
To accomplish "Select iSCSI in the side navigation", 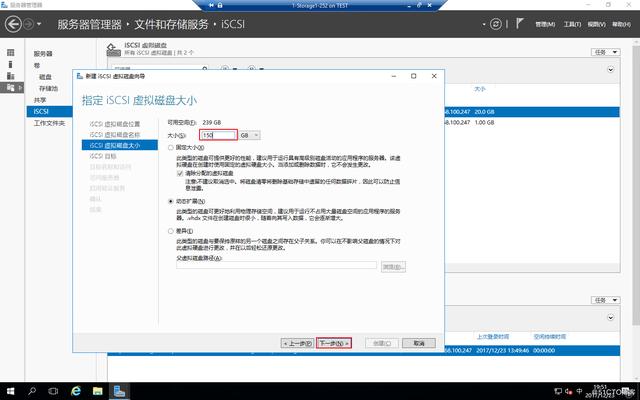I will [x=49, y=111].
